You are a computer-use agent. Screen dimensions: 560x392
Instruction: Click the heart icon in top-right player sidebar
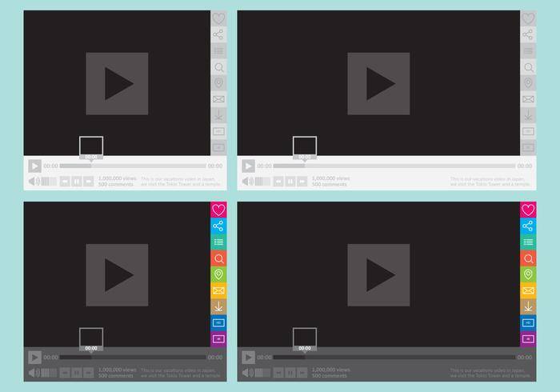tap(528, 18)
